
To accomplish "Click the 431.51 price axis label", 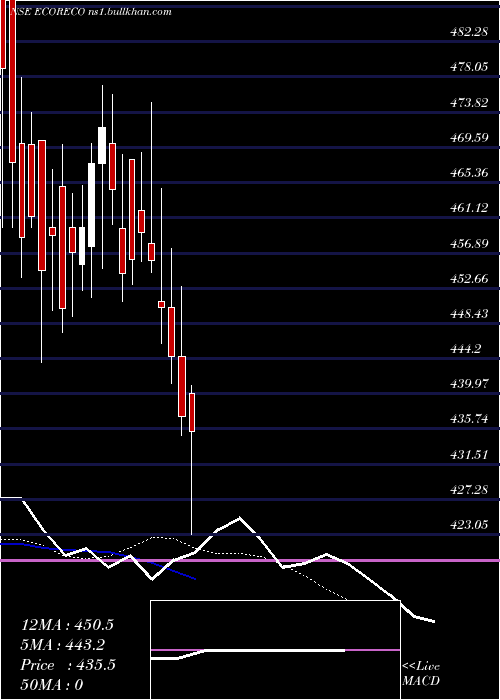I will tap(468, 454).
